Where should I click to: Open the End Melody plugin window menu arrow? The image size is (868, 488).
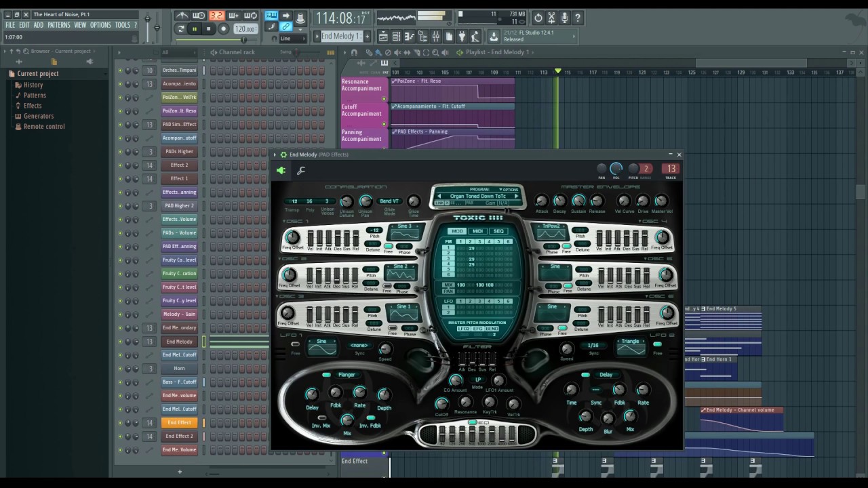[x=275, y=155]
